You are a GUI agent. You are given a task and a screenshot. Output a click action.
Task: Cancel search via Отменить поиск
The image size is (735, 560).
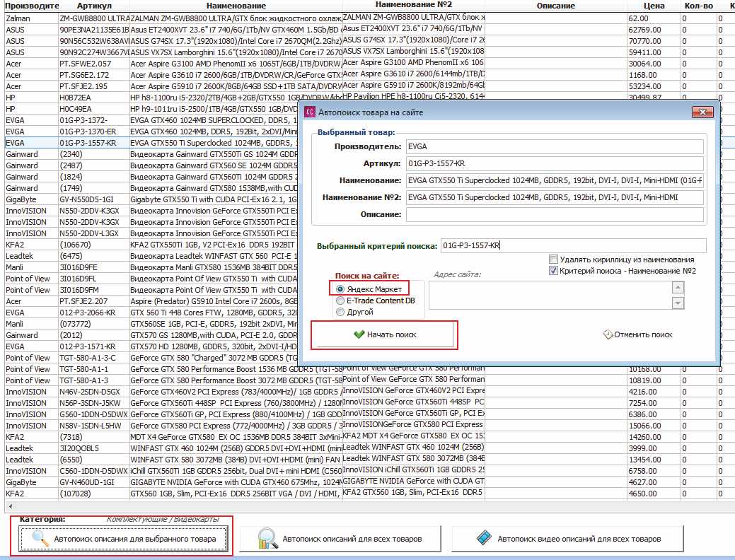click(x=637, y=334)
